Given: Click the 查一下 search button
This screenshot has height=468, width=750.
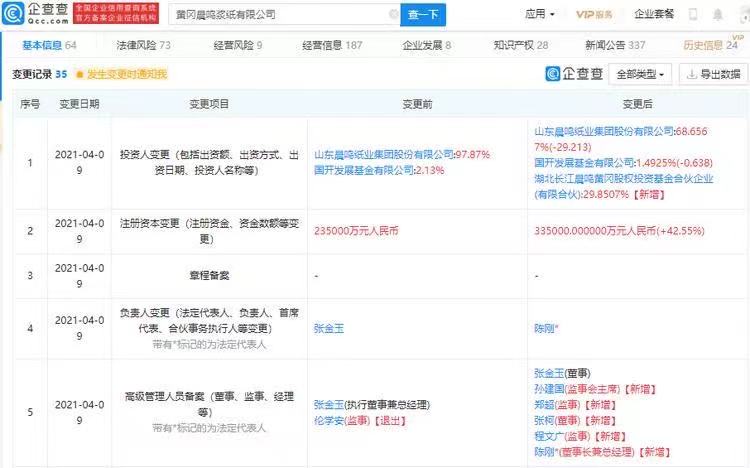Looking at the screenshot, I should (423, 15).
